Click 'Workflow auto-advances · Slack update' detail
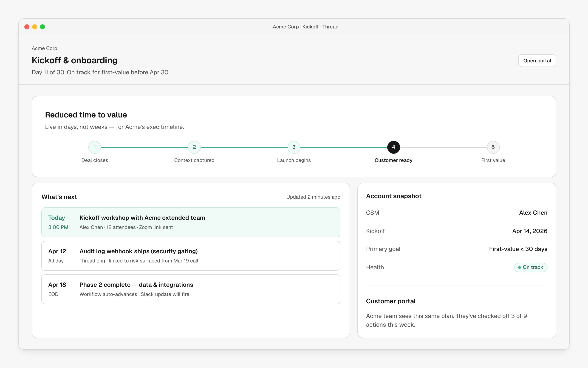The image size is (588, 368). (x=134, y=294)
